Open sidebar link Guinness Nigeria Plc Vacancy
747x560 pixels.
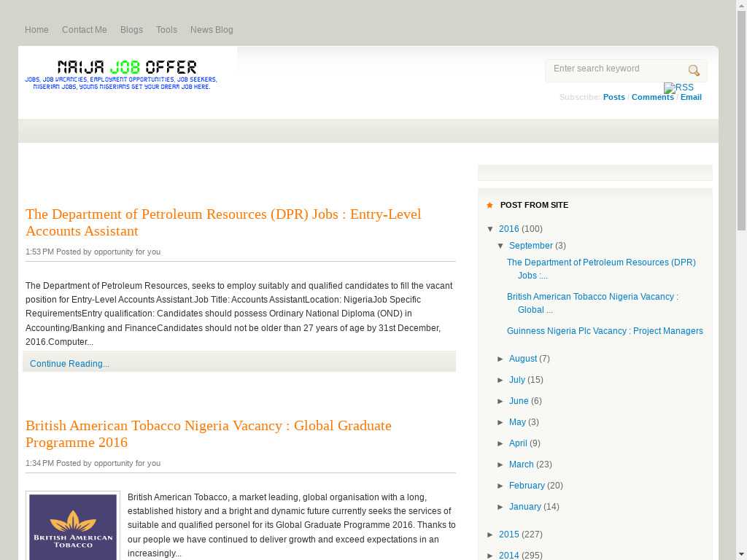(605, 331)
